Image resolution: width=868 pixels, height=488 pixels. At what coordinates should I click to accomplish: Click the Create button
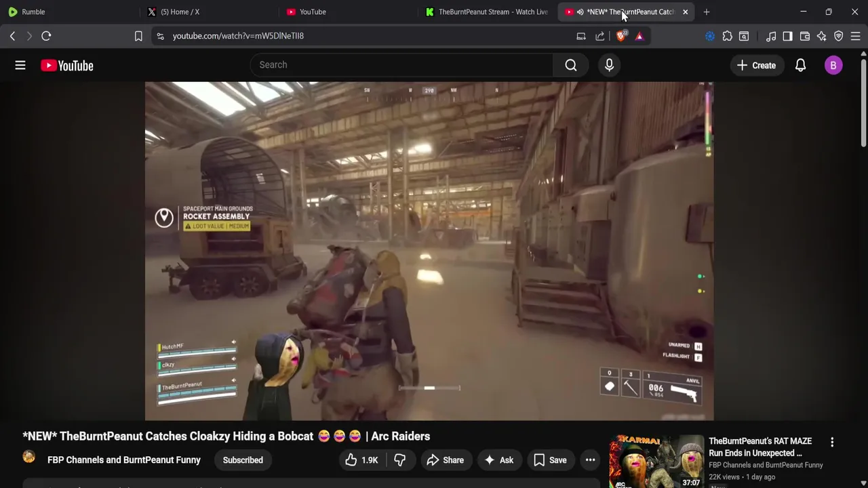[x=756, y=65]
